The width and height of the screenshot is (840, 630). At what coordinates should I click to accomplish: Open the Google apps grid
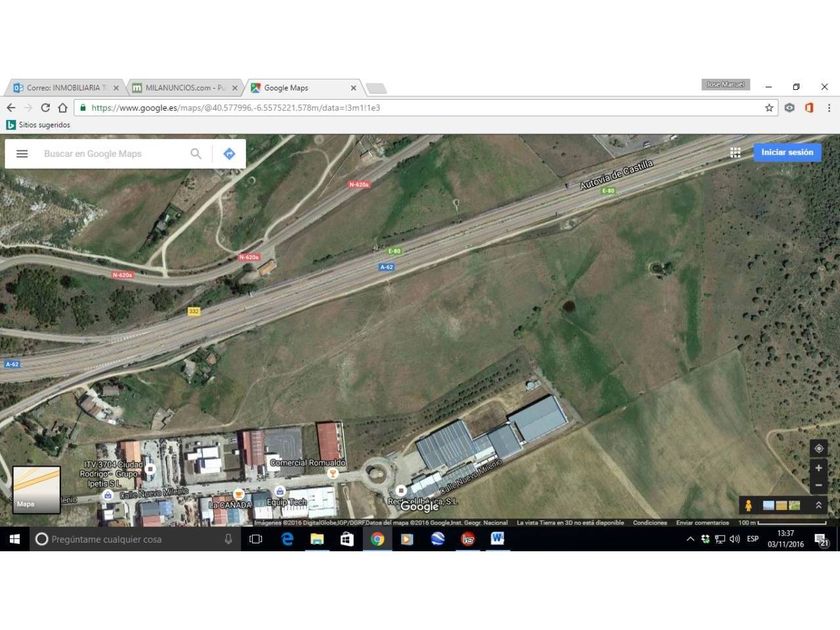735,153
